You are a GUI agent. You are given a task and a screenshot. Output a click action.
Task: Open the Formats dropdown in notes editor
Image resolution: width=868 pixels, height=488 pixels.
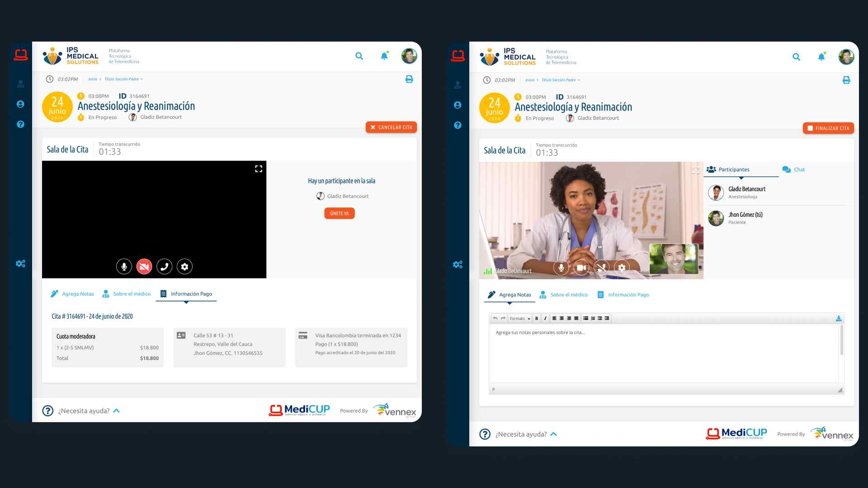point(519,319)
